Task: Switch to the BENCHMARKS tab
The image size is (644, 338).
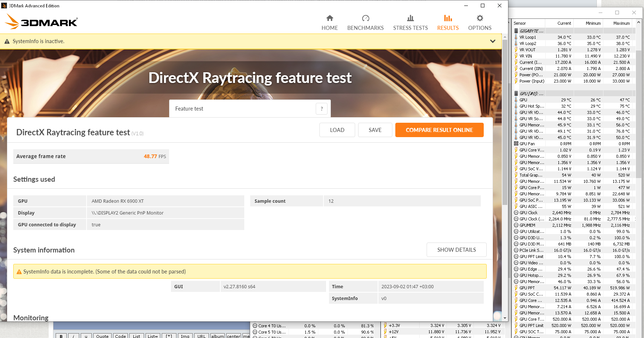Action: coord(365,23)
